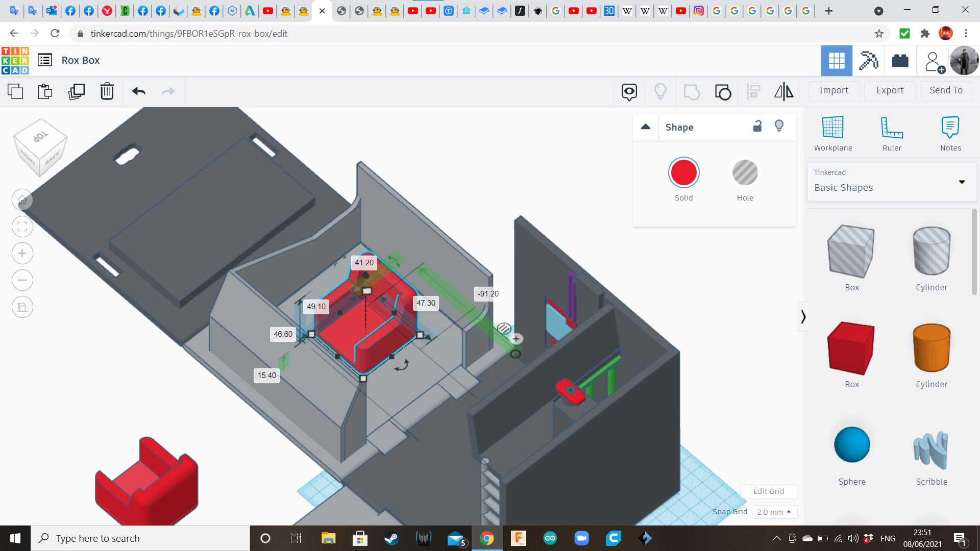This screenshot has width=980, height=551.
Task: Open the Send To menu
Action: coord(946,90)
